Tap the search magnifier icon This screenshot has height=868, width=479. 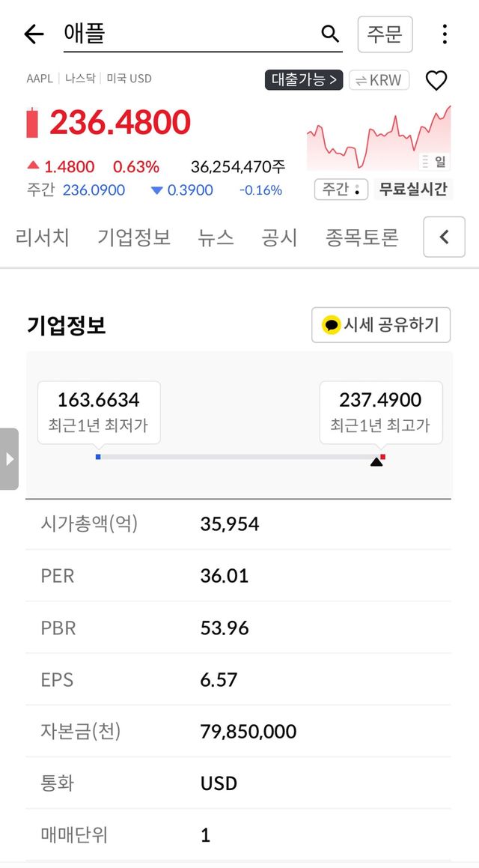330,34
